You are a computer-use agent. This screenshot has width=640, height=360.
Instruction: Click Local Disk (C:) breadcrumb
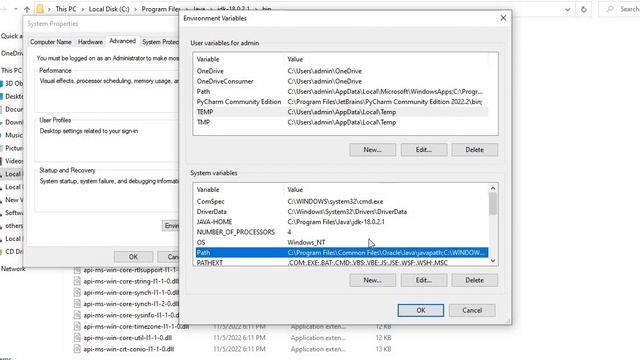(x=109, y=9)
